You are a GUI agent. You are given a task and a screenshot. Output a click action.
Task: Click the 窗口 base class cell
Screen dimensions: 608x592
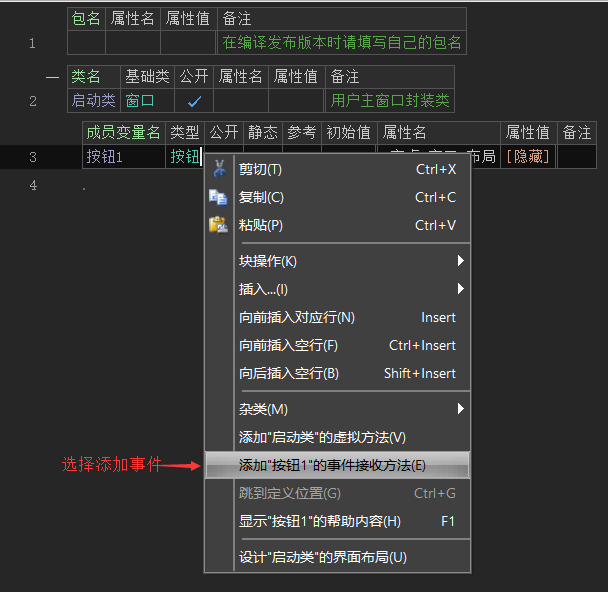pyautogui.click(x=147, y=101)
